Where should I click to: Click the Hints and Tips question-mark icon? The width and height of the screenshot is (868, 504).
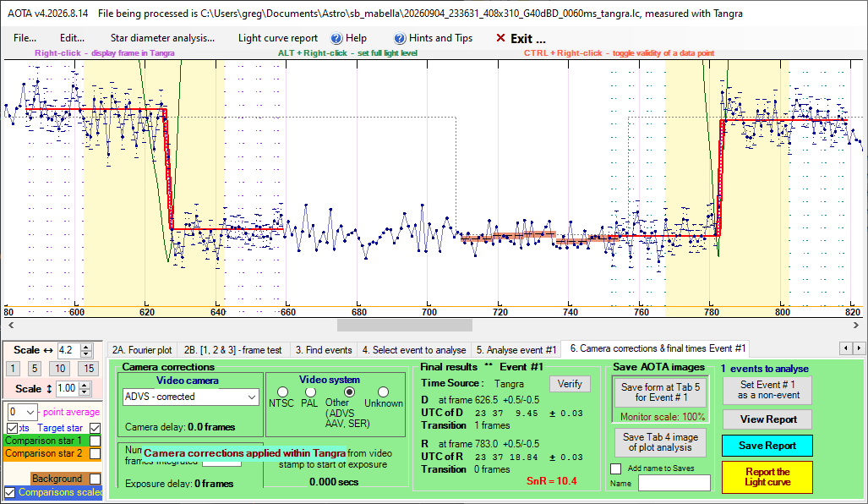[400, 38]
